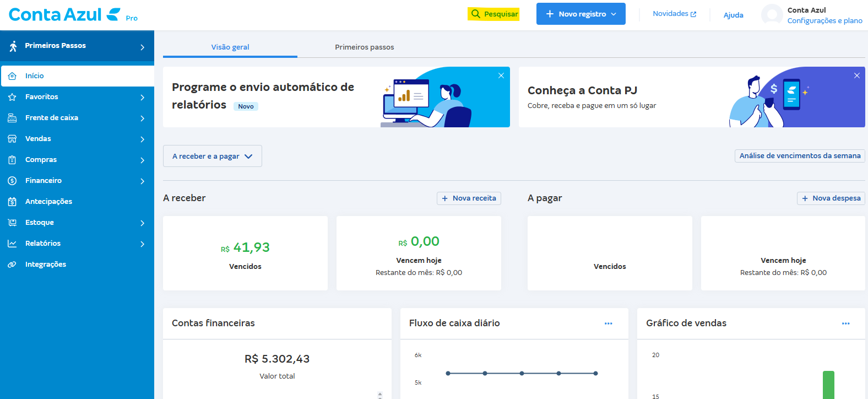Open the A receber e a pagar dropdown
The image size is (868, 399).
[213, 156]
